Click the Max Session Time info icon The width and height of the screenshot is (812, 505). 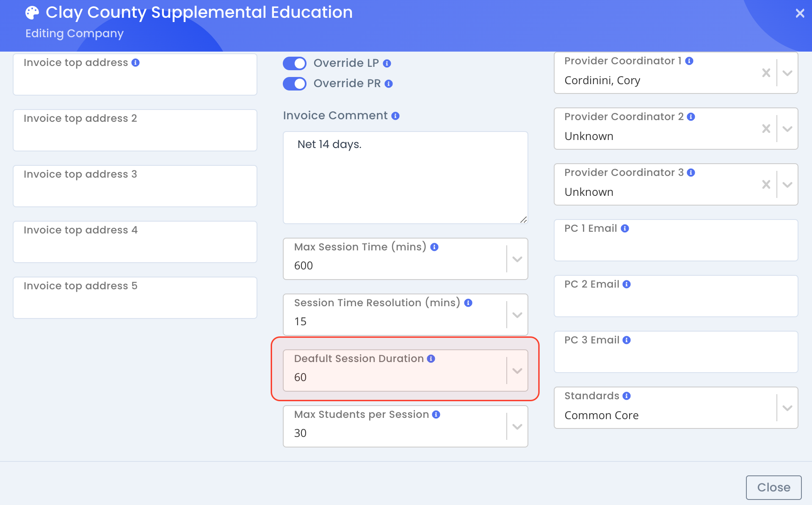434,247
